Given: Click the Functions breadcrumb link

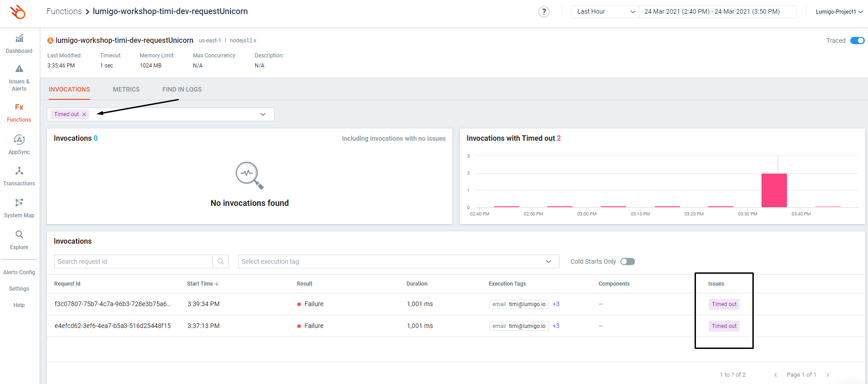Looking at the screenshot, I should 64,11.
